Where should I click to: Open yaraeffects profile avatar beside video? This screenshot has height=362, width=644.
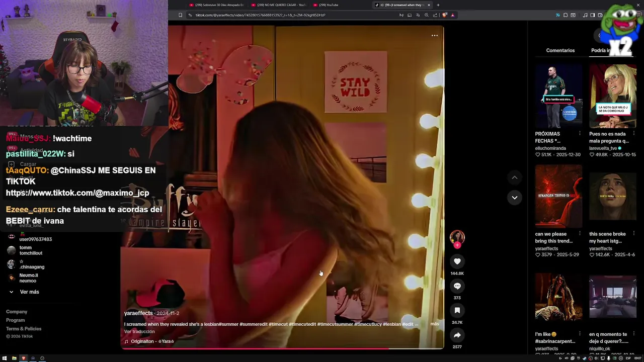pos(457,237)
